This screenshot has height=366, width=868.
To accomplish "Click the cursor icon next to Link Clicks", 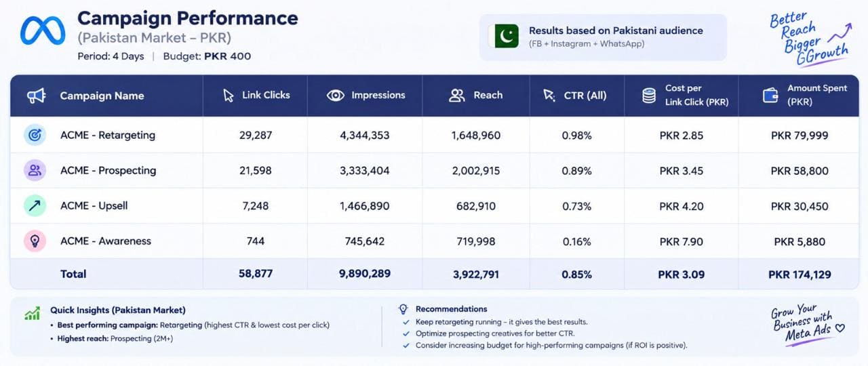I will 229,96.
